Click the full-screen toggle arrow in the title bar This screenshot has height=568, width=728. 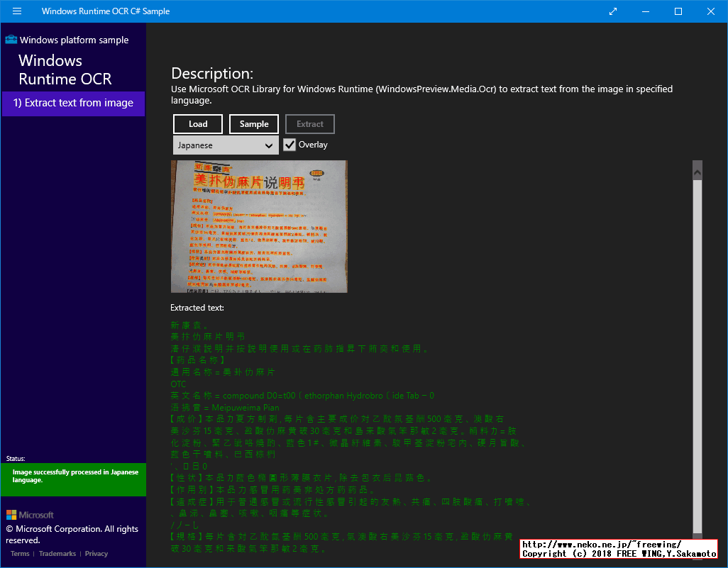coord(612,11)
